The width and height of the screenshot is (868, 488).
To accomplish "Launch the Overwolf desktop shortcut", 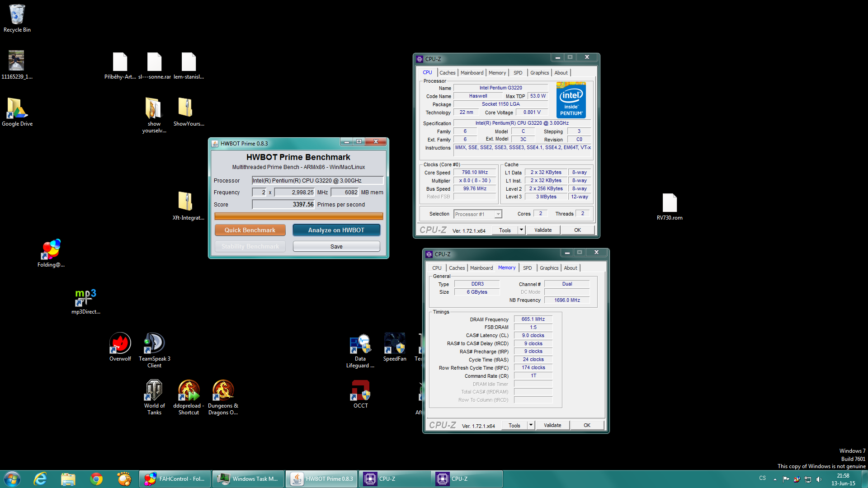I will coord(120,347).
